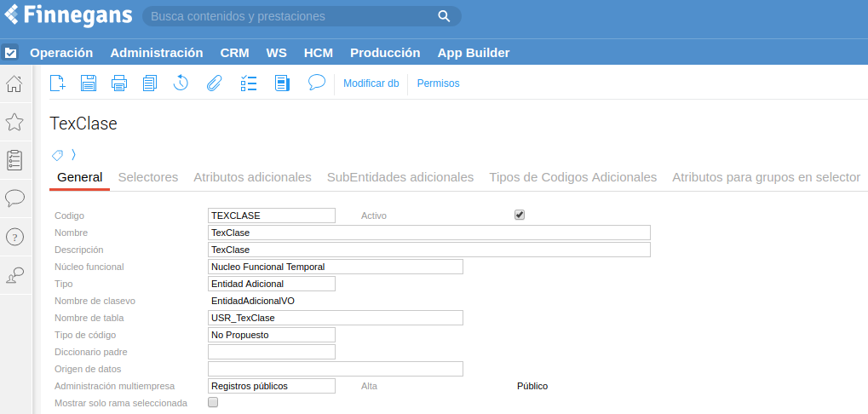This screenshot has height=414, width=868.
Task: Click the Modificar db link
Action: (x=371, y=83)
